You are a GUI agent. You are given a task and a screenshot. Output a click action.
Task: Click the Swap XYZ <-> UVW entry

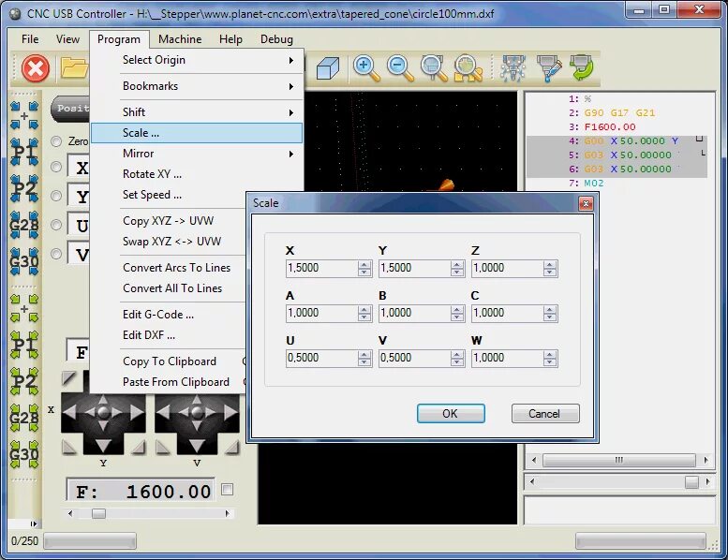[171, 242]
